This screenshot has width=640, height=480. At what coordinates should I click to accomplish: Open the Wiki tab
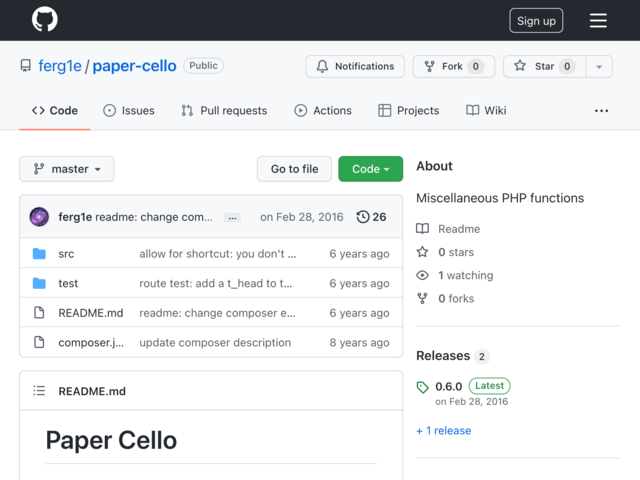486,111
